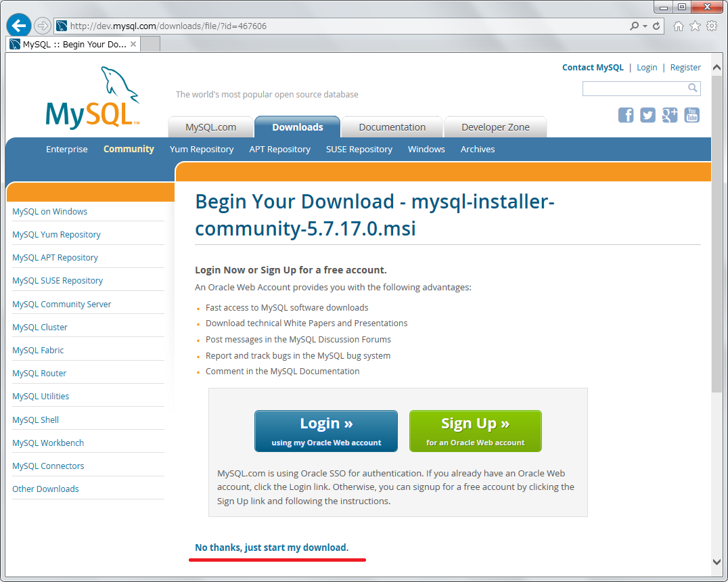This screenshot has height=582, width=728.
Task: Expand the address bar search dropdown arrow
Action: click(645, 26)
